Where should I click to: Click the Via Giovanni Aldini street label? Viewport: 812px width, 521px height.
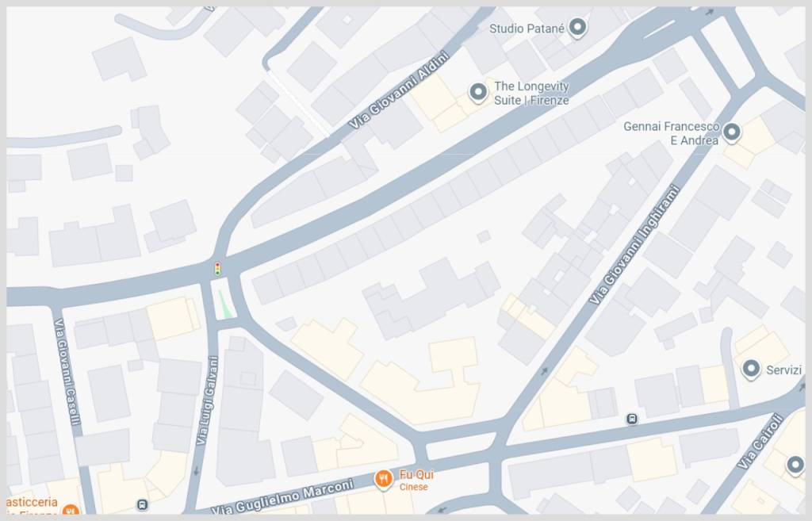[398, 90]
